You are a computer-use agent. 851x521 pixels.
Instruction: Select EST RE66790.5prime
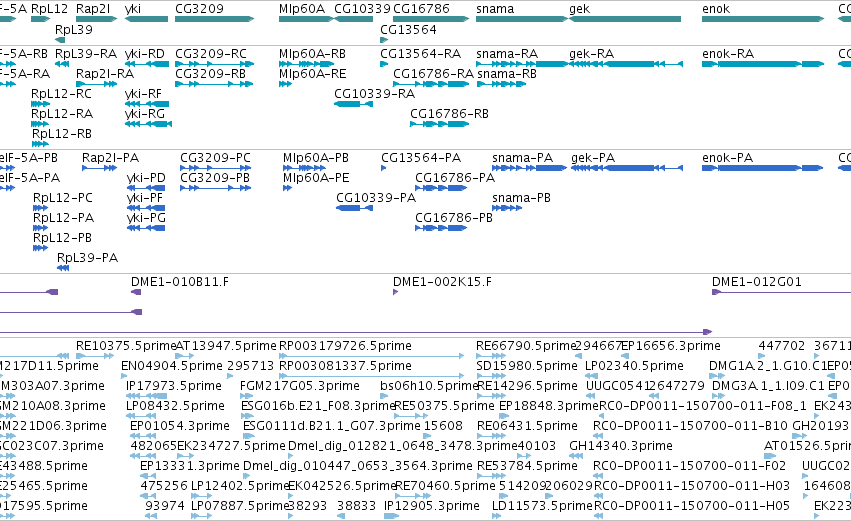pyautogui.click(x=525, y=346)
